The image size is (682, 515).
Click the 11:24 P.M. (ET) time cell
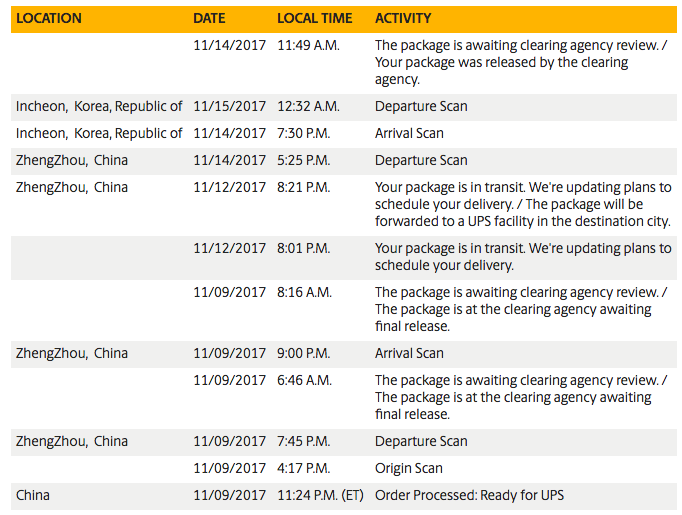coord(320,495)
